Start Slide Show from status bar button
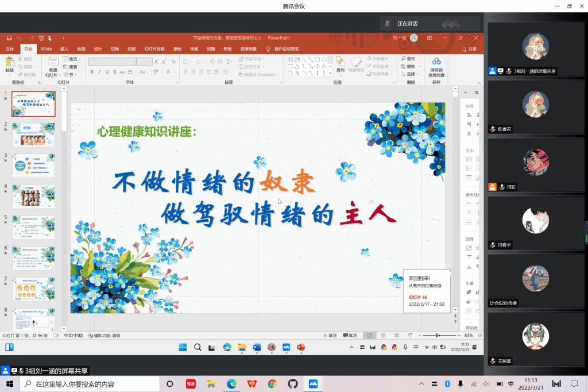This screenshot has height=392, width=588. pyautogui.click(x=410, y=335)
